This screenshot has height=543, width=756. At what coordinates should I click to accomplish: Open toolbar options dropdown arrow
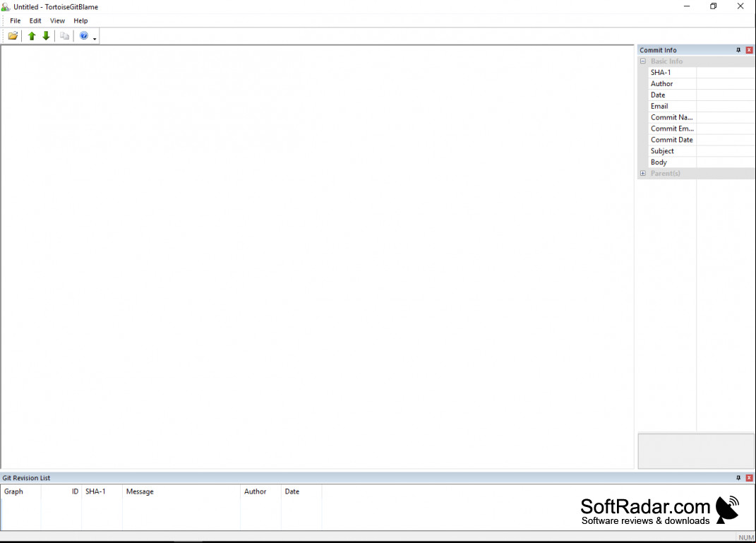click(x=95, y=39)
